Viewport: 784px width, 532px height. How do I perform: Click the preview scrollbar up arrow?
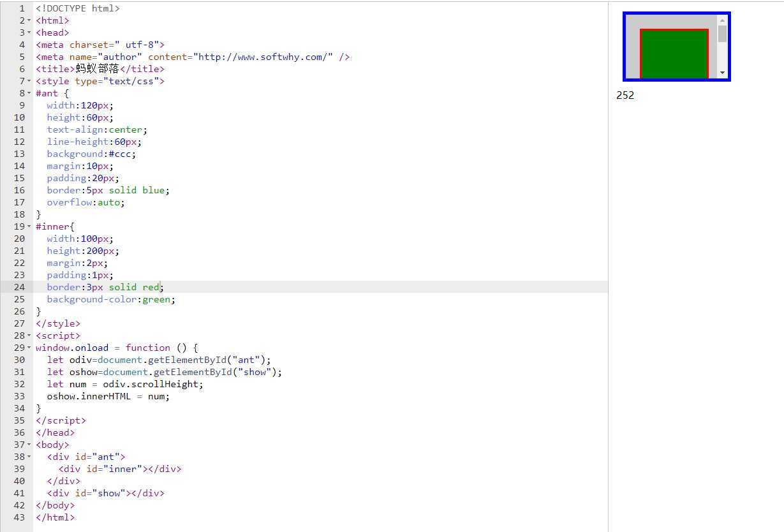point(722,20)
